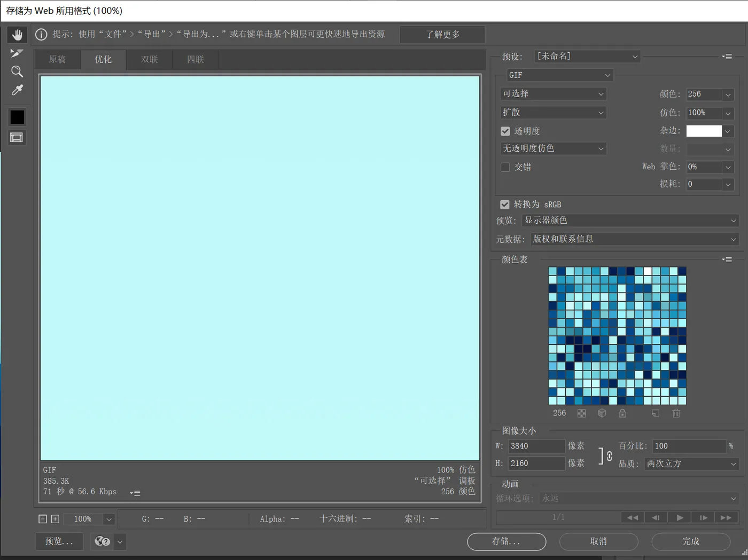The image size is (748, 560).
Task: Select the Hand tool
Action: (x=17, y=35)
